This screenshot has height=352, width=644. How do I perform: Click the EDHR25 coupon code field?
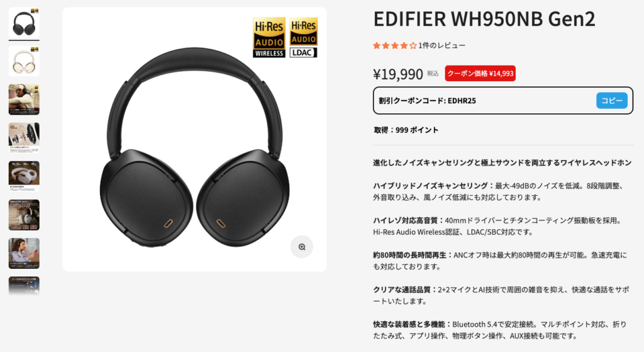tap(502, 100)
